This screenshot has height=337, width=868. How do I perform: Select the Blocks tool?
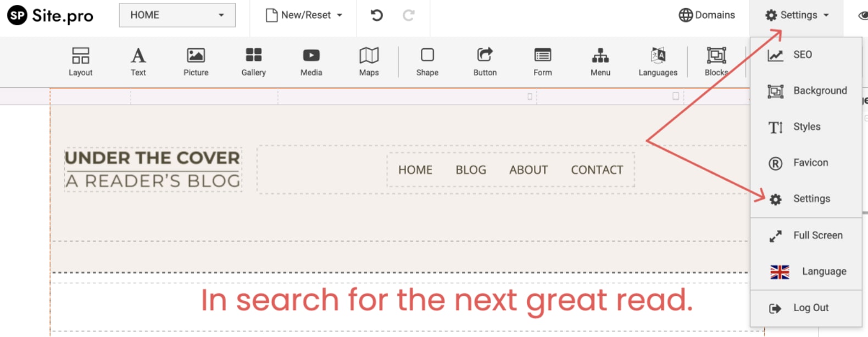tap(716, 61)
